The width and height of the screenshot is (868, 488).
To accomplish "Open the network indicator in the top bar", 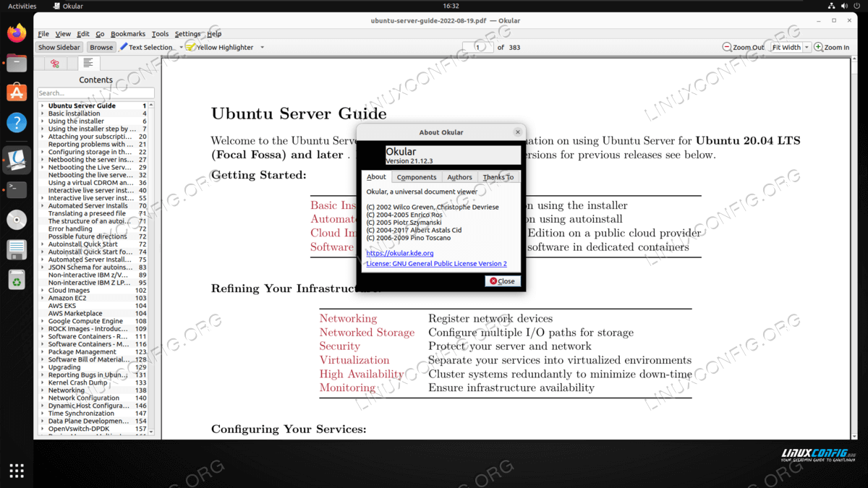I will click(x=832, y=6).
